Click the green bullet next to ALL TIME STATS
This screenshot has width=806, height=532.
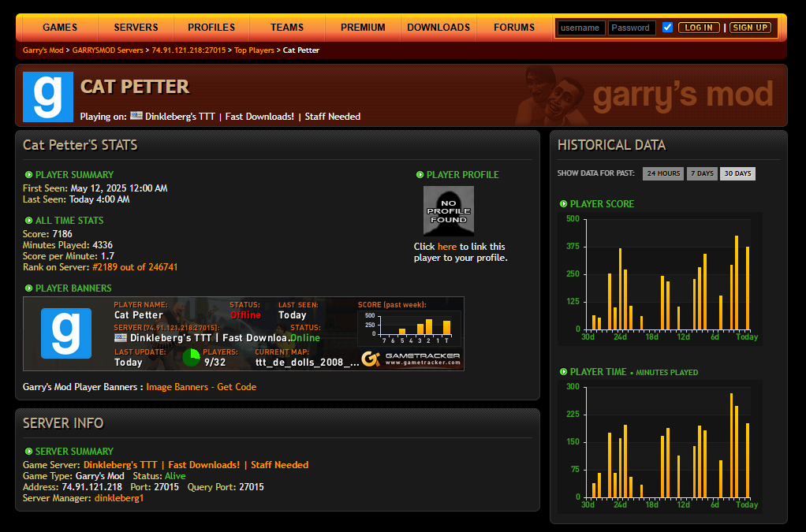coord(28,221)
